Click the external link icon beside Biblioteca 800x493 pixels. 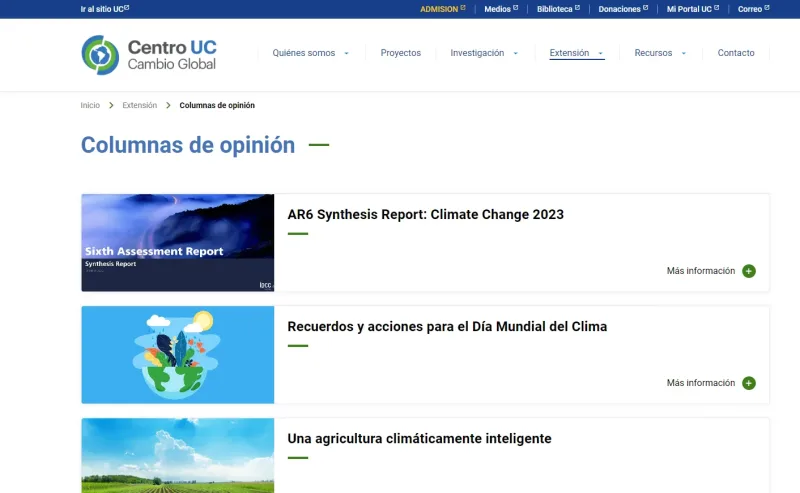[577, 8]
